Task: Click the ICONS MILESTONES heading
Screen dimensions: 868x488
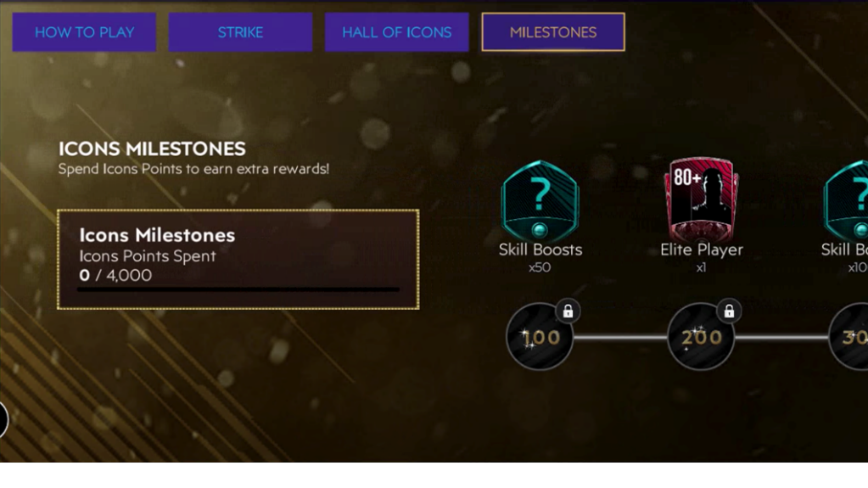Action: coord(152,149)
